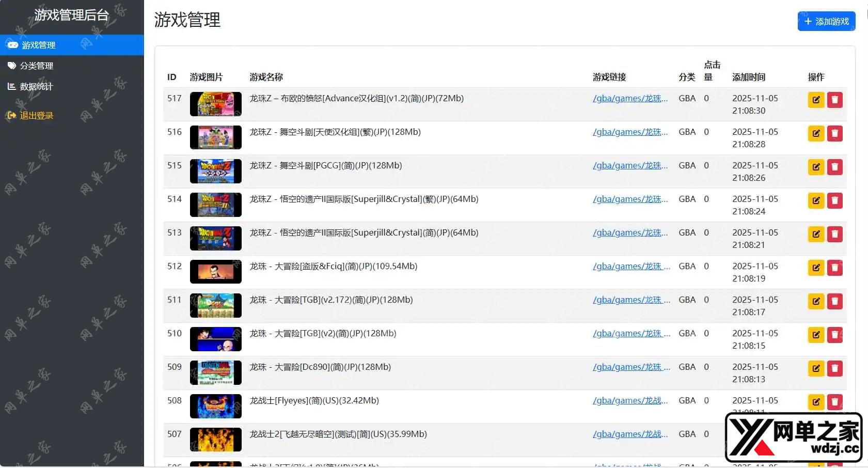Click the edit icon for game 508
The image size is (868, 468).
coord(816,402)
